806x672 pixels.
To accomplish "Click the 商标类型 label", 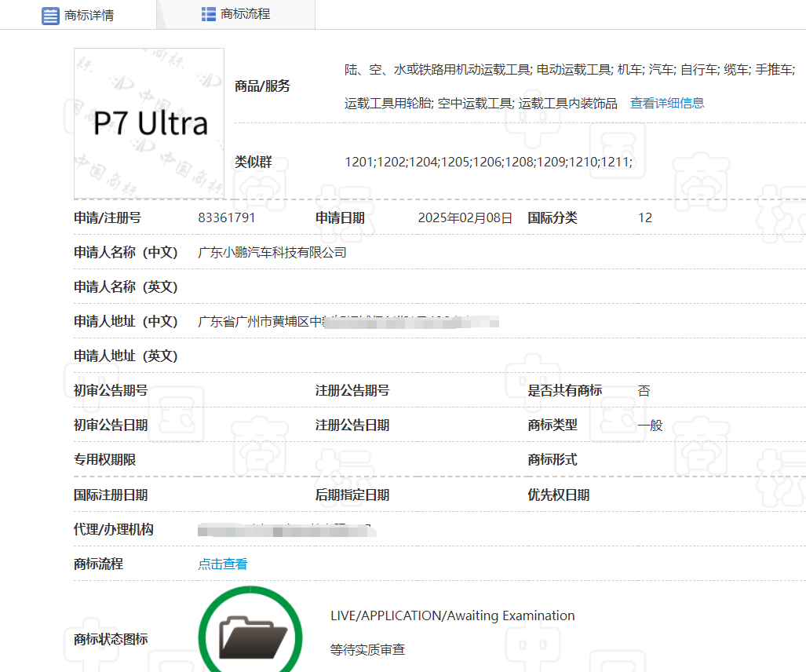I will coord(552,425).
